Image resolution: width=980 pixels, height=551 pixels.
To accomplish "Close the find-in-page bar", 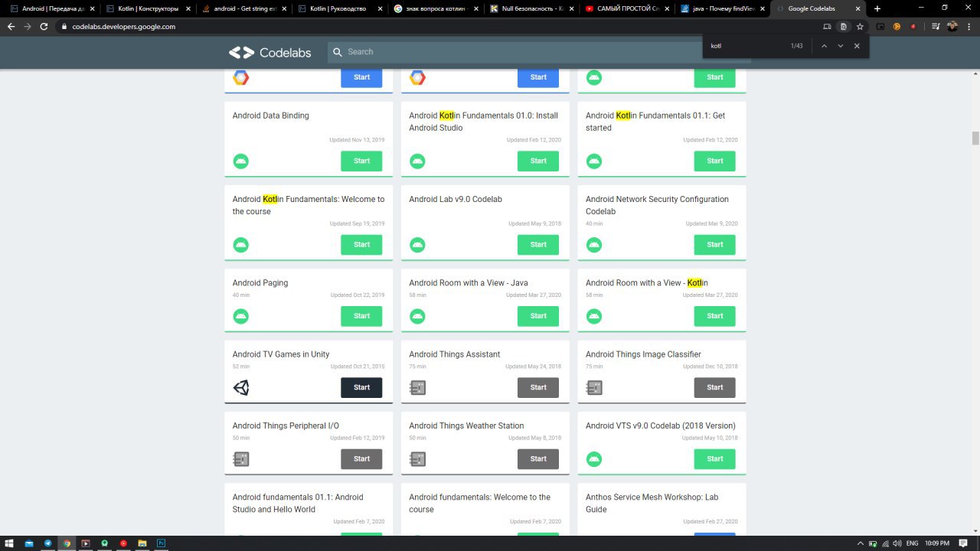I will [x=857, y=46].
